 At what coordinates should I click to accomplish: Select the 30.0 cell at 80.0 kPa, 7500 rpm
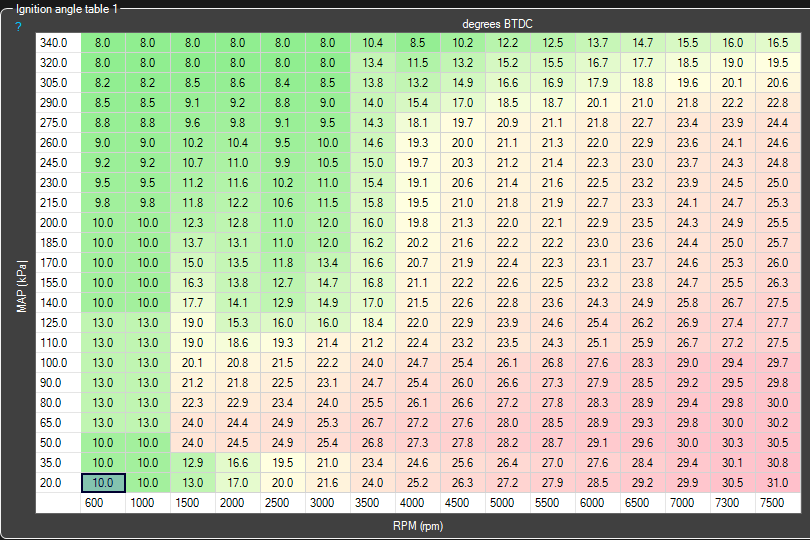(777, 402)
